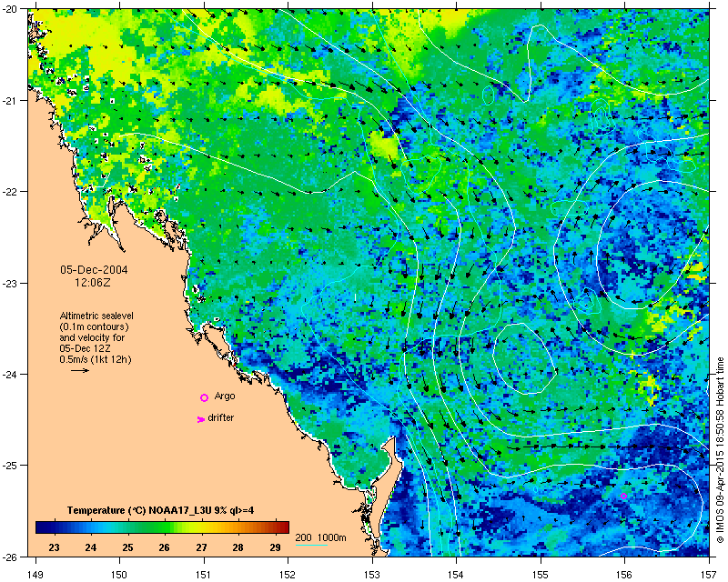Click the longitude axis label 152
The height and width of the screenshot is (582, 728).
coord(288,575)
